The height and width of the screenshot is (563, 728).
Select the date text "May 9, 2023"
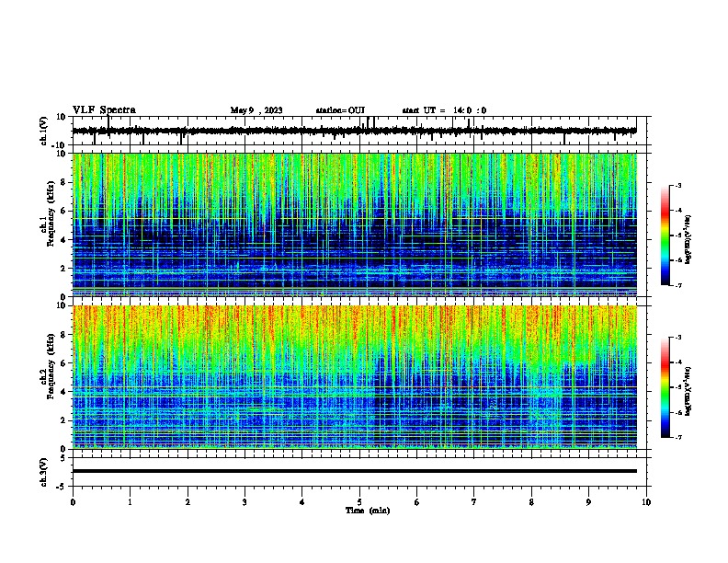256,110
